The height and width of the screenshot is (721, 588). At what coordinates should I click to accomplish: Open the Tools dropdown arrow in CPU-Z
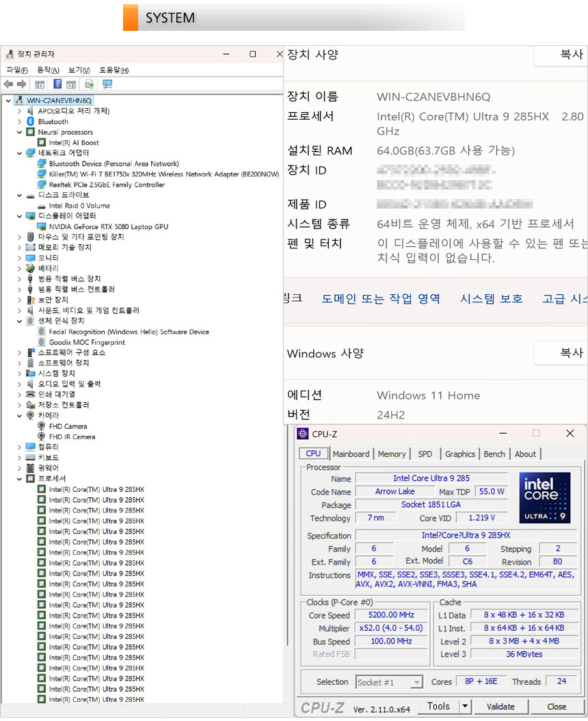(x=465, y=707)
